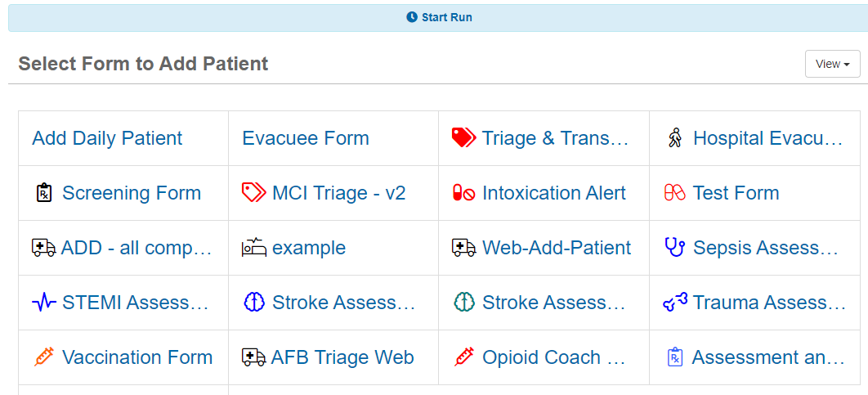The width and height of the screenshot is (868, 395).
Task: Open the Add Daily Patient form
Action: point(107,138)
